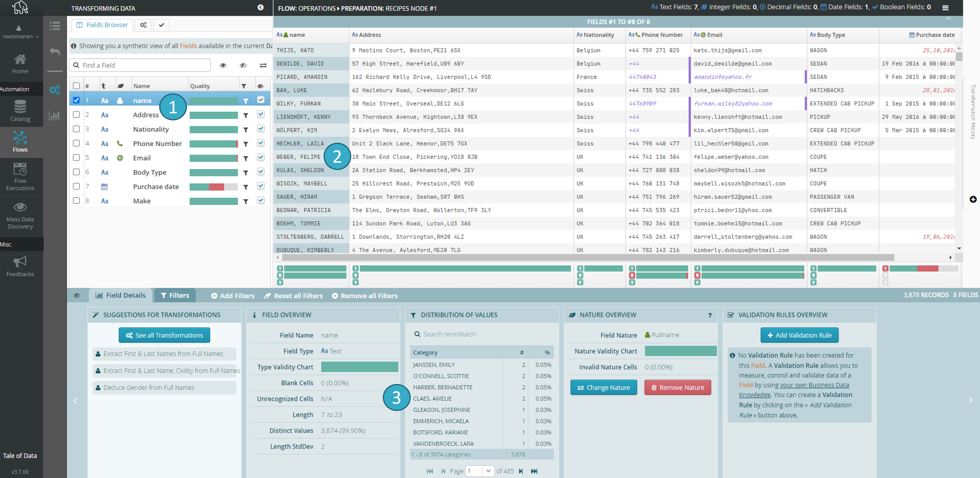This screenshot has height=478, width=980.
Task: Uncheck the name field row checkbox
Action: point(76,100)
